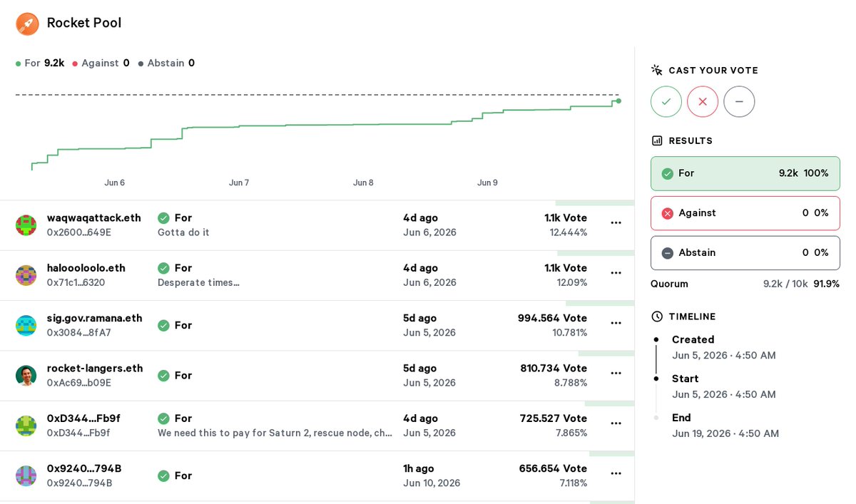This screenshot has height=504, width=856.
Task: Click the comment 'Desperate times...'
Action: (x=198, y=282)
